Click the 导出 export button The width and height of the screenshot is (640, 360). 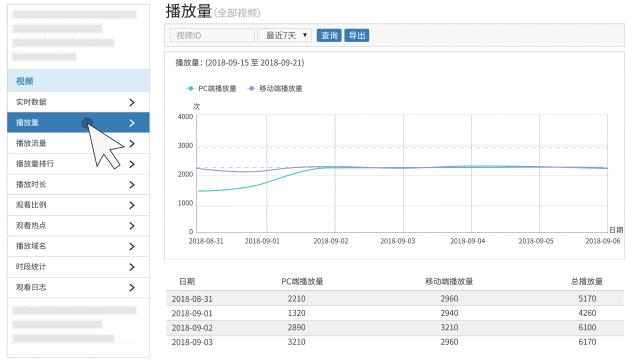357,36
